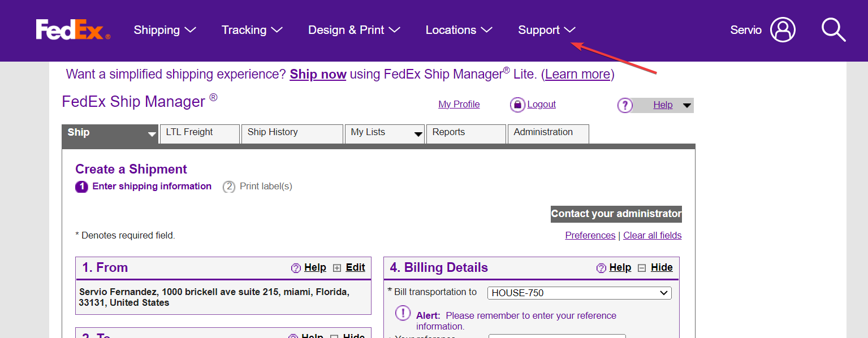The height and width of the screenshot is (338, 868).
Task: Switch to the LTL Freight tab
Action: (x=200, y=133)
